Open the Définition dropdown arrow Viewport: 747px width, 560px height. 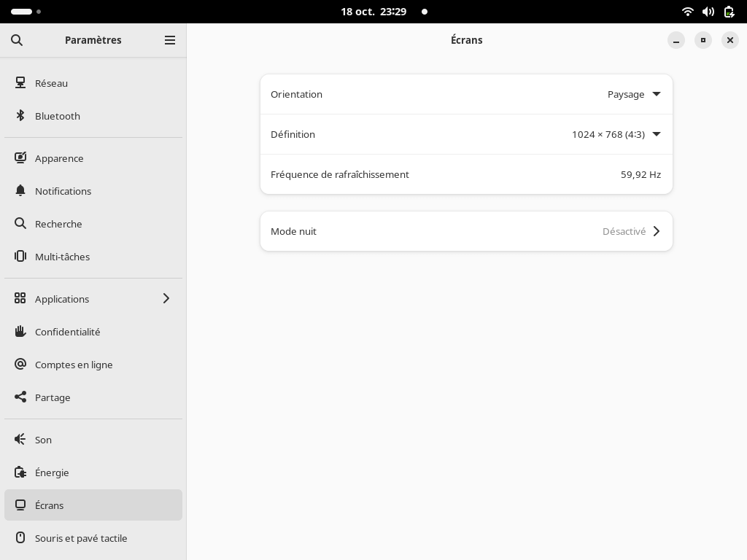657,134
